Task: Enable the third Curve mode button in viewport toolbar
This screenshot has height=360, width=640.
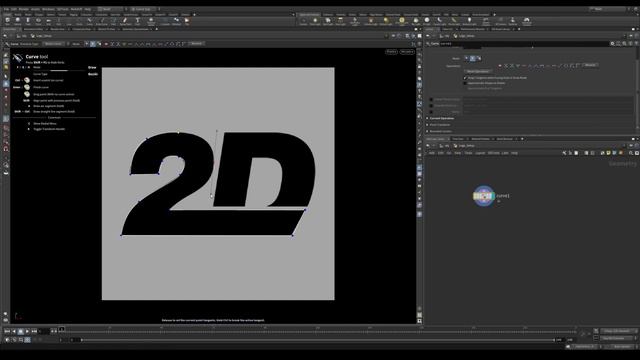Action: pyautogui.click(x=99, y=44)
